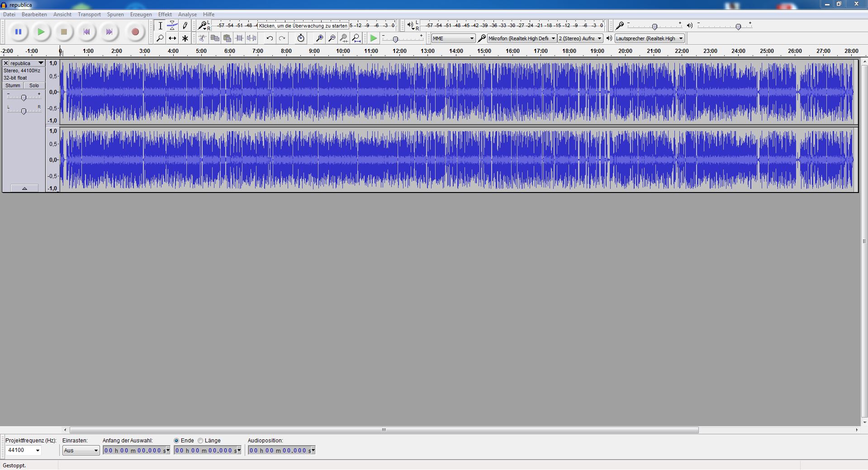Adjust the recording volume slider
The image size is (868, 470).
click(x=655, y=26)
